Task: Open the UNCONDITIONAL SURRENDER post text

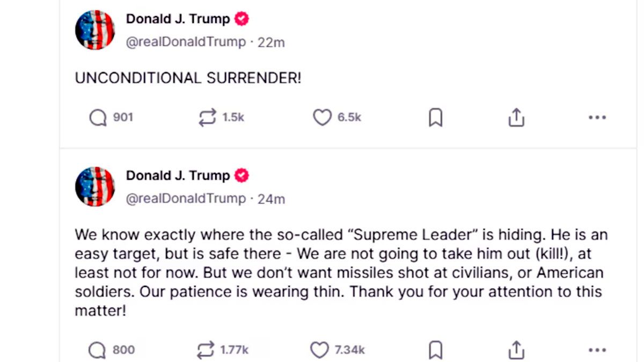Action: click(x=188, y=78)
